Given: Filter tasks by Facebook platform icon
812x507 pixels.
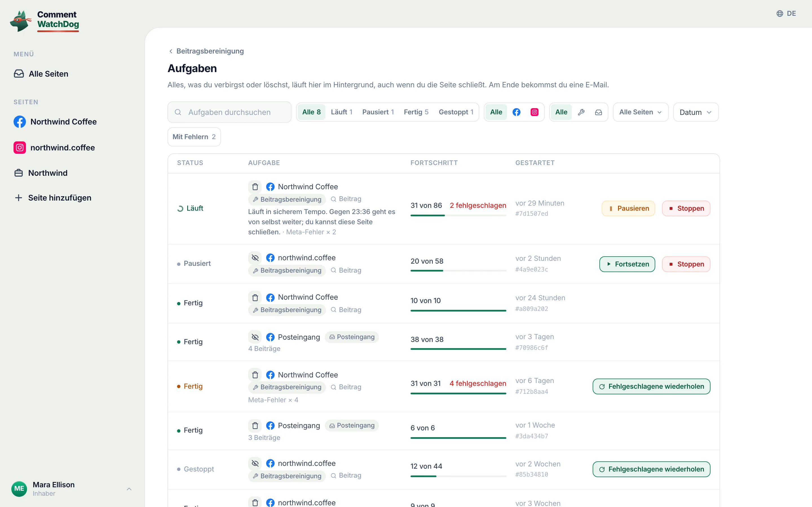Looking at the screenshot, I should pyautogui.click(x=517, y=112).
